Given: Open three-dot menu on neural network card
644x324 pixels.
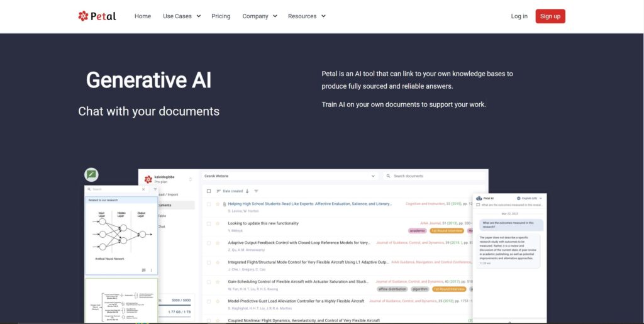Looking at the screenshot, I should coord(151,270).
